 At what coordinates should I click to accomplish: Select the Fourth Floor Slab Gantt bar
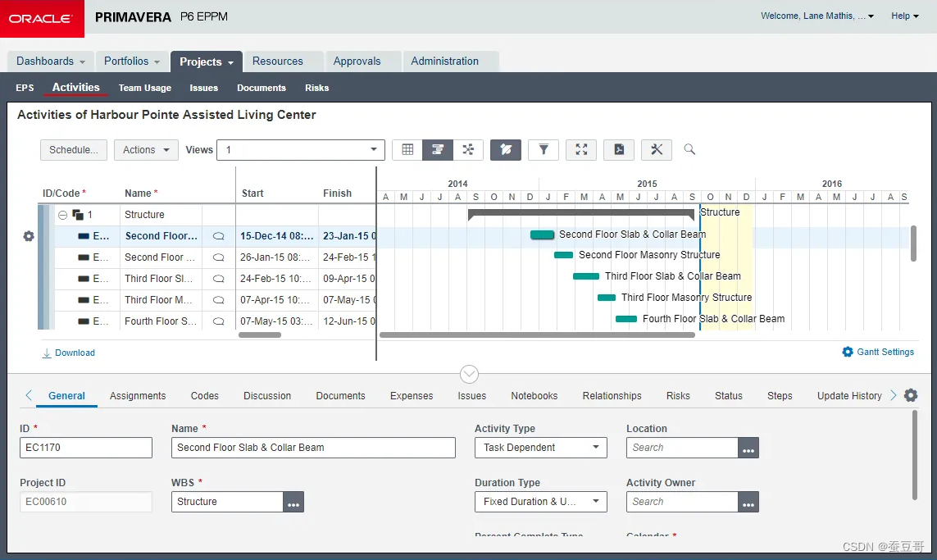pyautogui.click(x=626, y=319)
